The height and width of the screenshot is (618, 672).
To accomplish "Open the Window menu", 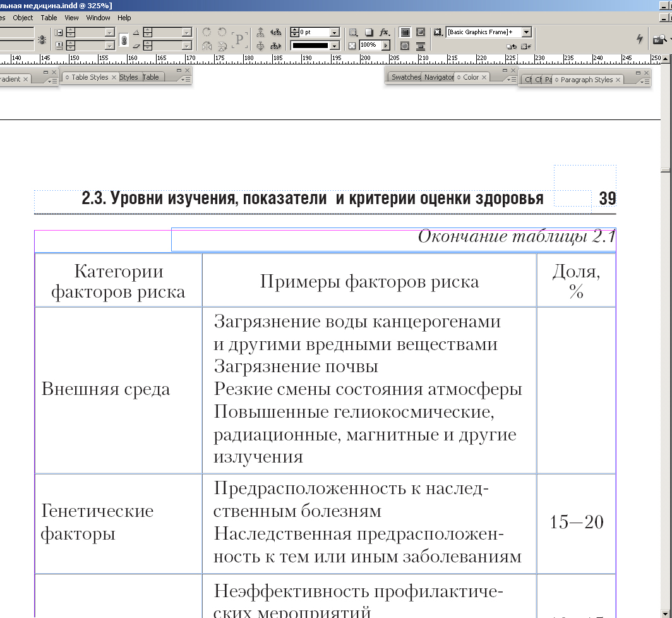I will click(x=98, y=18).
